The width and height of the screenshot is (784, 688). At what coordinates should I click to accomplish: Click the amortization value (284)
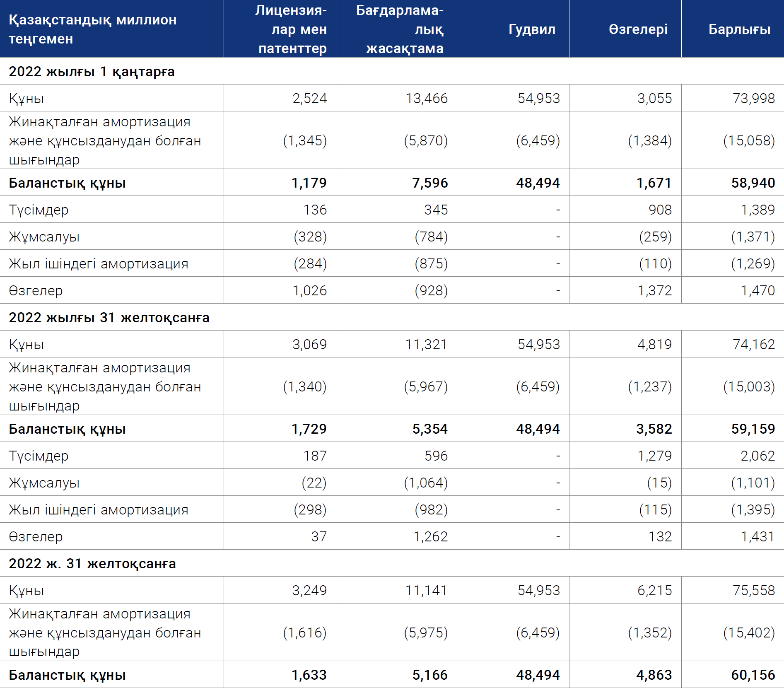click(x=310, y=263)
